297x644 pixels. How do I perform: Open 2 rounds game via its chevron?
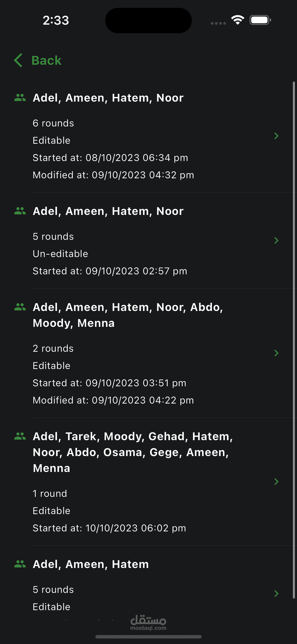[276, 353]
